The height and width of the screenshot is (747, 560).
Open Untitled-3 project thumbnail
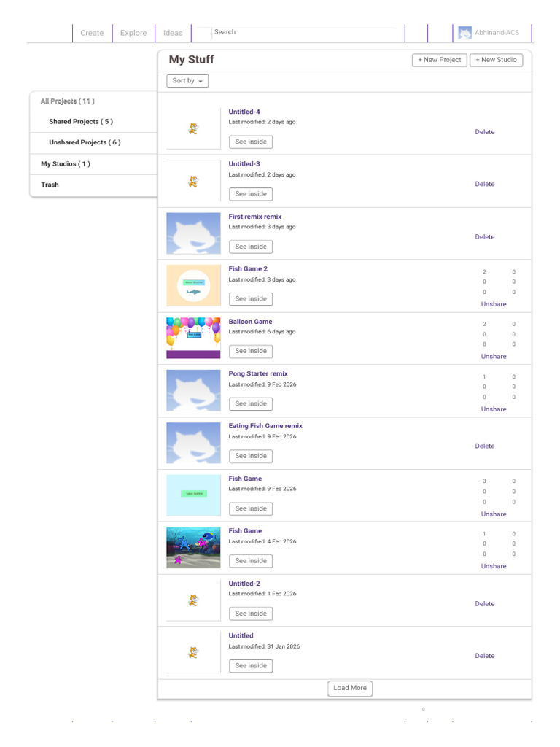(x=193, y=181)
